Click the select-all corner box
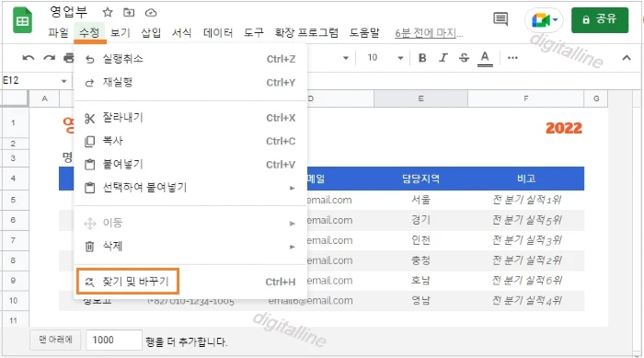Viewport: 644px width, 358px height. pos(15,98)
